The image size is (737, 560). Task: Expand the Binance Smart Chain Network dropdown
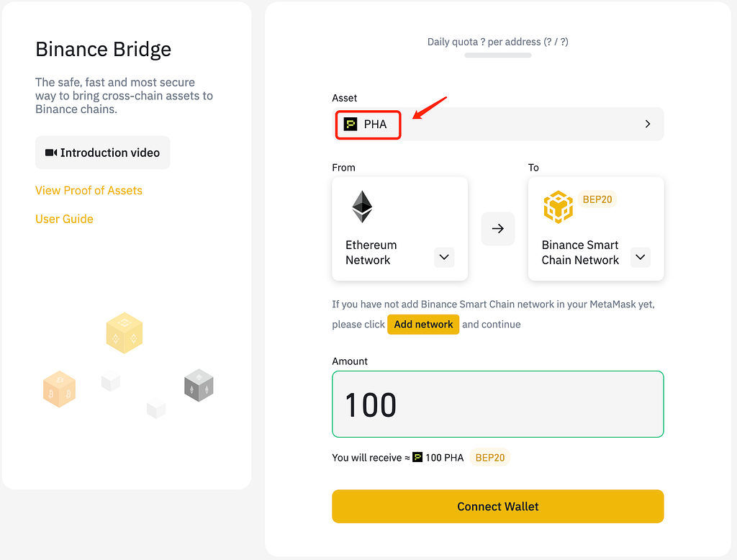[x=640, y=257]
